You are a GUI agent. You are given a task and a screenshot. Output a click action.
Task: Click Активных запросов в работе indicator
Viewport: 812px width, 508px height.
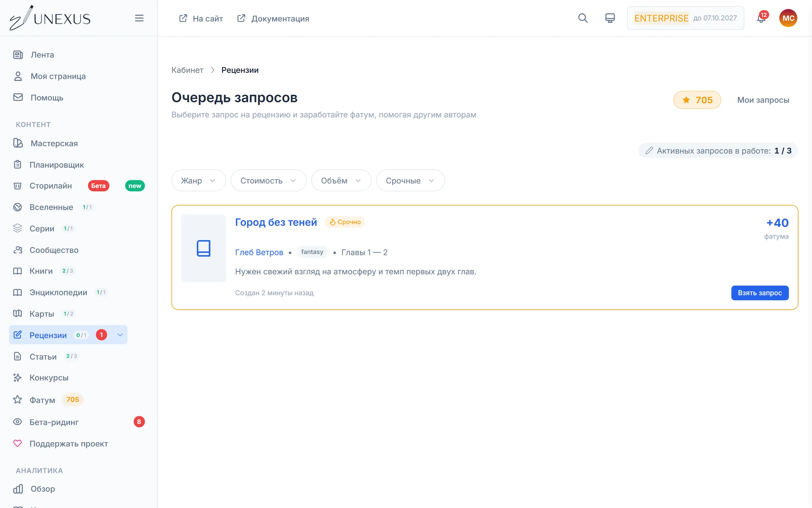coord(718,151)
